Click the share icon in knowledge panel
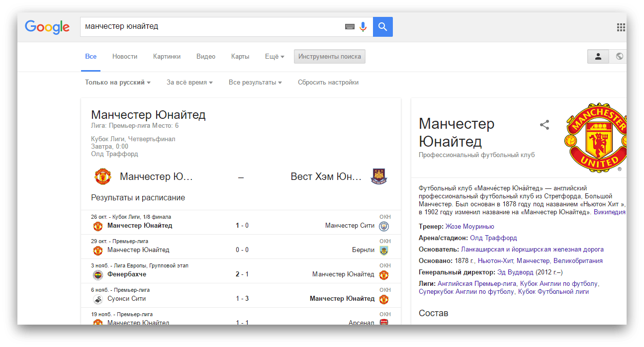Screen dimensions: 644x347 click(545, 125)
